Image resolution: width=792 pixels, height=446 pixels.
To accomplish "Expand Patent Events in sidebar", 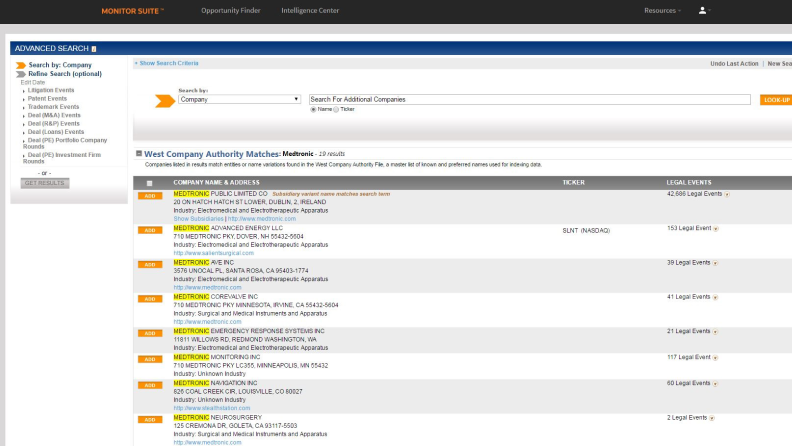I will pos(47,98).
